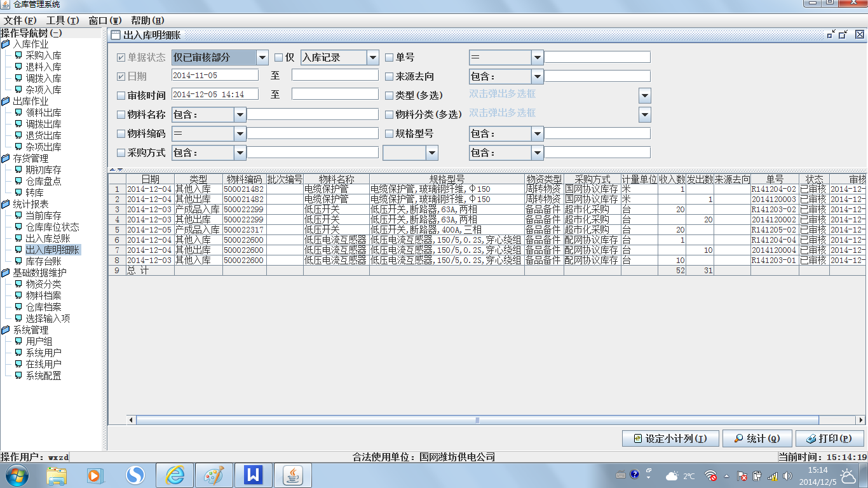Image resolution: width=868 pixels, height=488 pixels.
Task: Click the Internet Explorer taskbar icon
Action: [x=174, y=475]
